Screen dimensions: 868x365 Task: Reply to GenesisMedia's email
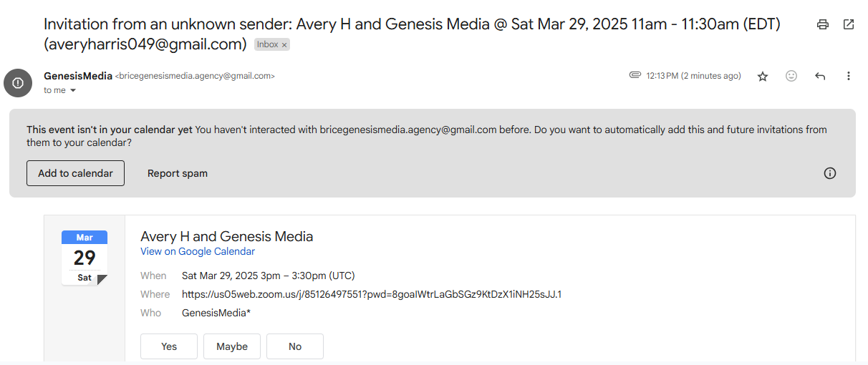point(820,76)
